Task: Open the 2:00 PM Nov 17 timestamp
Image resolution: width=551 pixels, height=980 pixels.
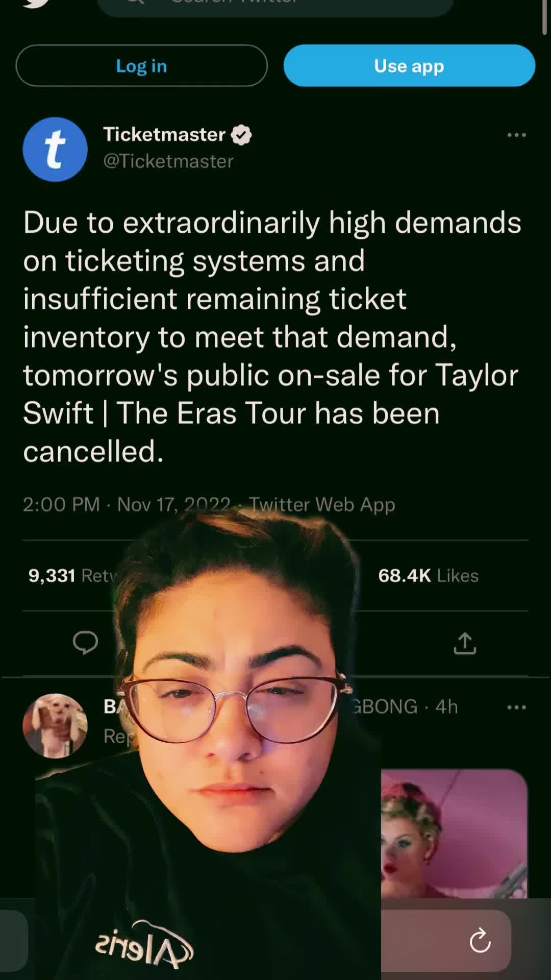Action: pyautogui.click(x=127, y=504)
